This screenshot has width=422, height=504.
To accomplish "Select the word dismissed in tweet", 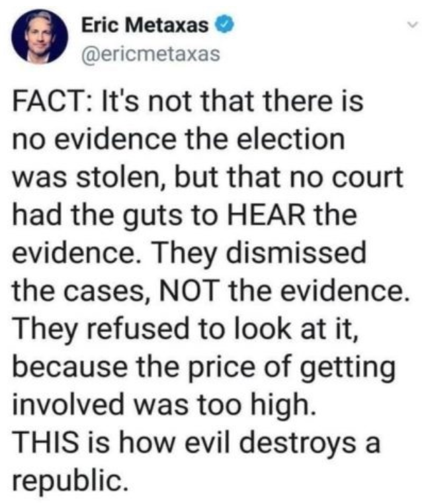I will coord(296,252).
